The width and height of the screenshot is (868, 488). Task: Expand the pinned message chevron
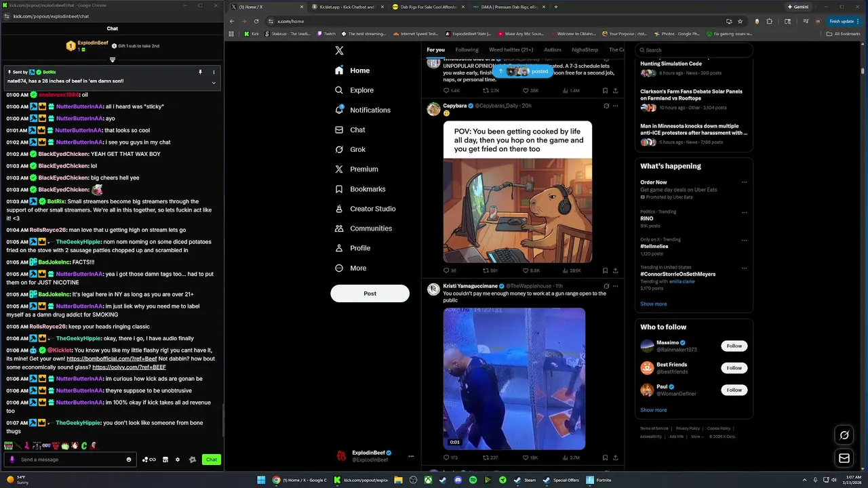pos(214,83)
